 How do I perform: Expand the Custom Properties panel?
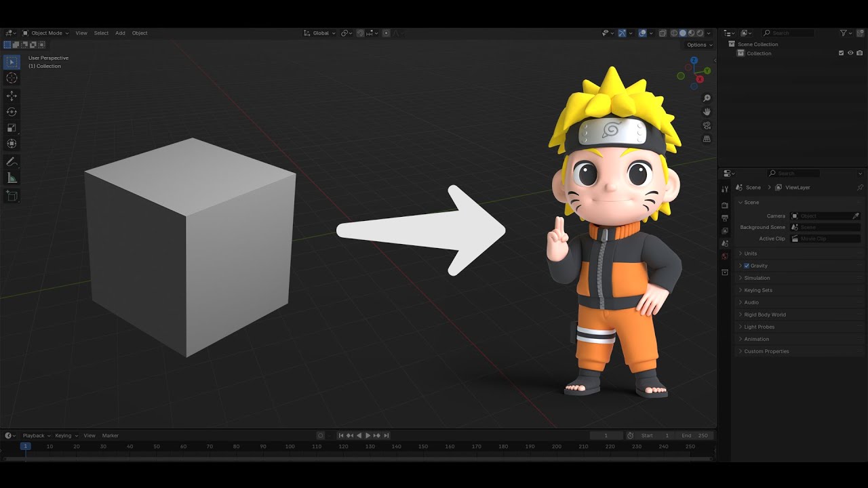click(801, 351)
